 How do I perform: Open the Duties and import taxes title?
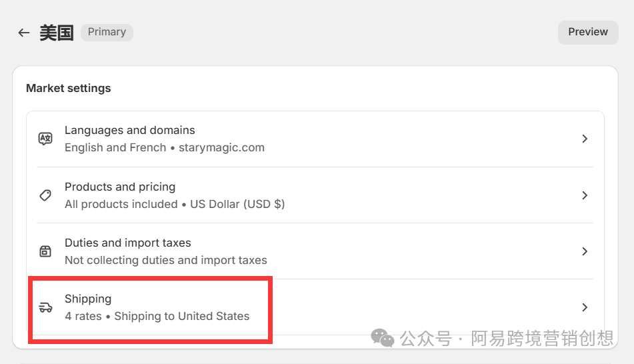pos(127,243)
